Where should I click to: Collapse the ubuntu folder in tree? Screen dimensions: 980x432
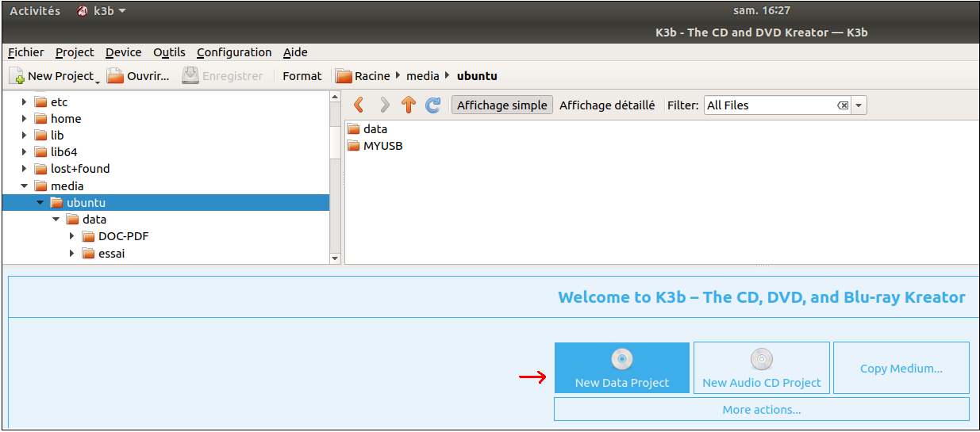click(40, 202)
